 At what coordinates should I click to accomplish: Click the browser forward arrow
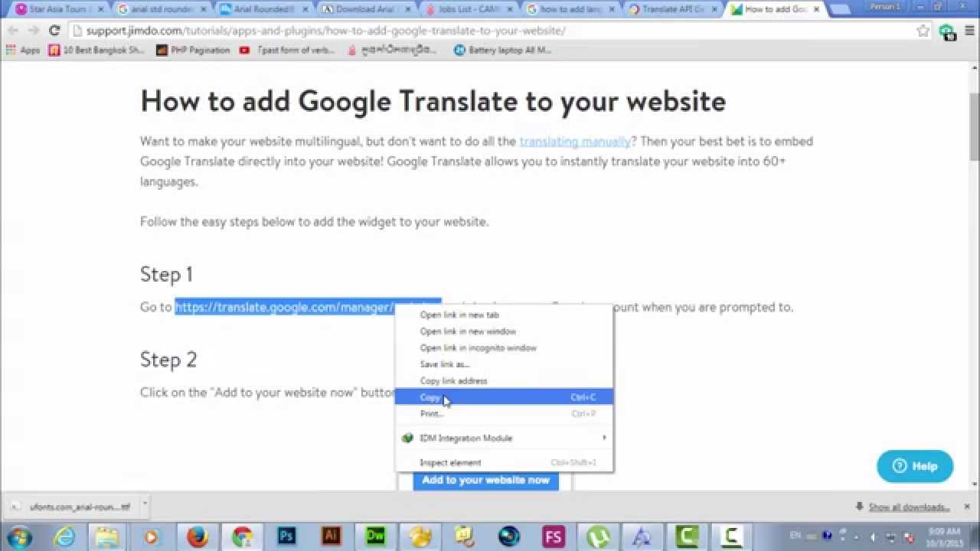point(33,31)
